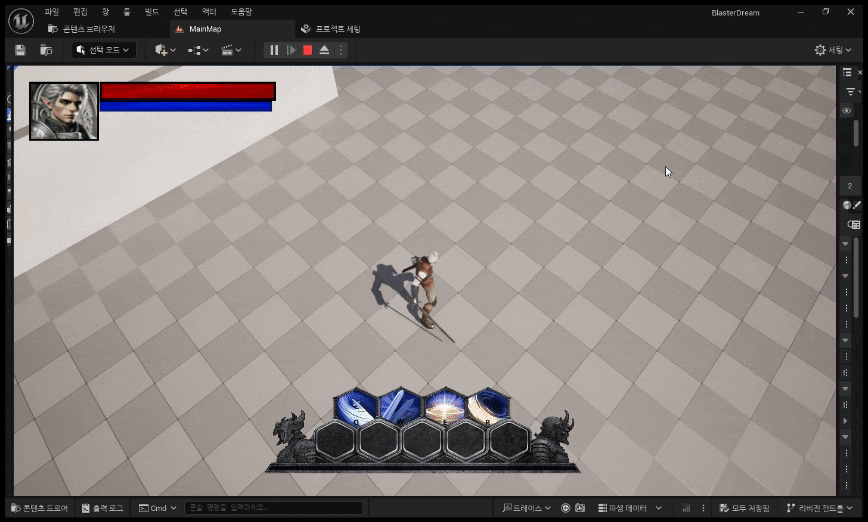Screen dimensions: 868x522
Task: Open the 파생 데이터 derived data dropdown
Action: pyautogui.click(x=629, y=508)
